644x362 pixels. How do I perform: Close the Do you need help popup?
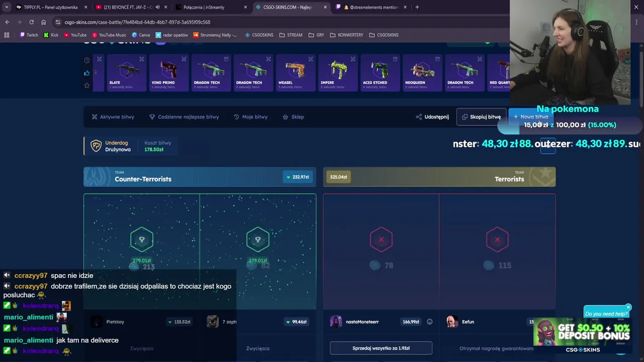pos(628,307)
